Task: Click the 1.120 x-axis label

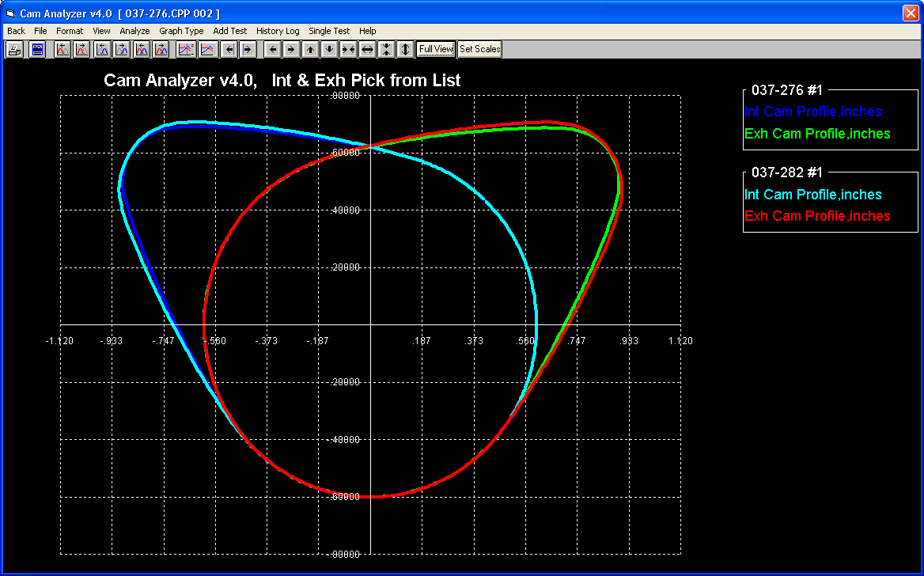Action: point(680,341)
